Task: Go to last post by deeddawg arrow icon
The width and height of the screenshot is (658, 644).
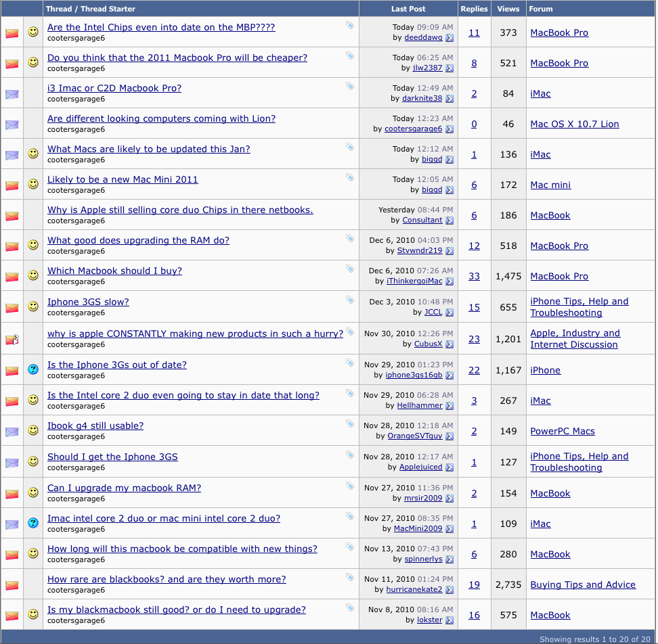Action: (449, 38)
